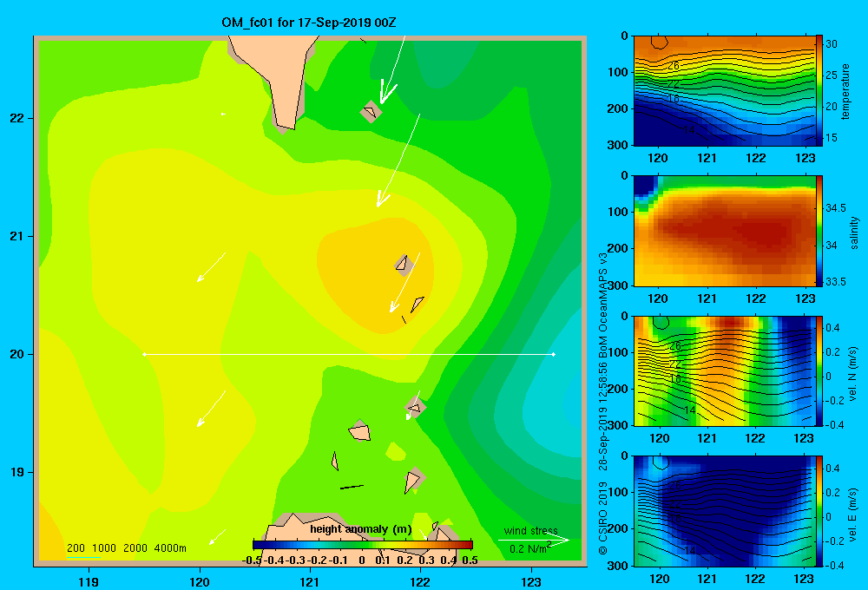Click the "200" depth contour legend entry on the main map
Viewport: 868px width, 590px height.
(76, 548)
